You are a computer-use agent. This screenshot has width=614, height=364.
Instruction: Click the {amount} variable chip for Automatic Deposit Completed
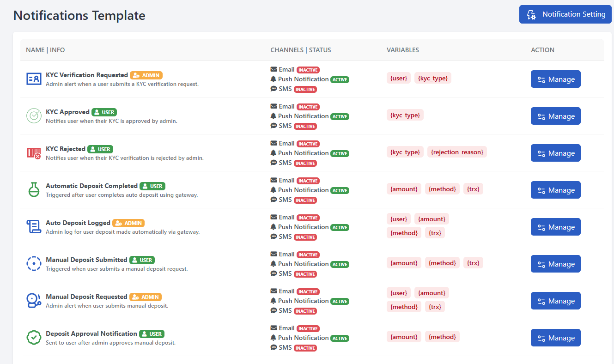[x=404, y=188]
